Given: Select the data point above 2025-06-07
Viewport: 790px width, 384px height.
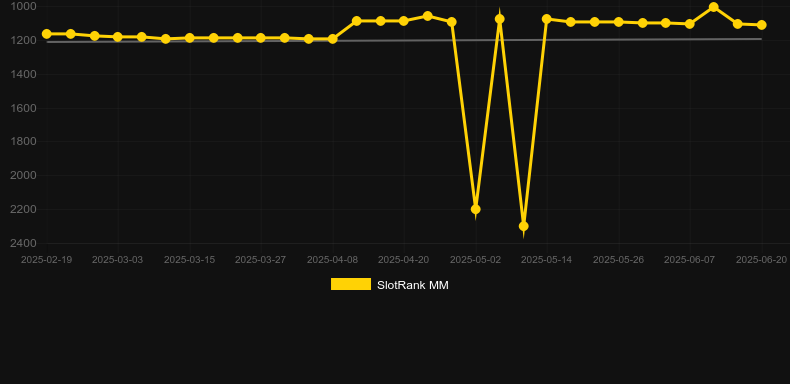Looking at the screenshot, I should pos(690,24).
